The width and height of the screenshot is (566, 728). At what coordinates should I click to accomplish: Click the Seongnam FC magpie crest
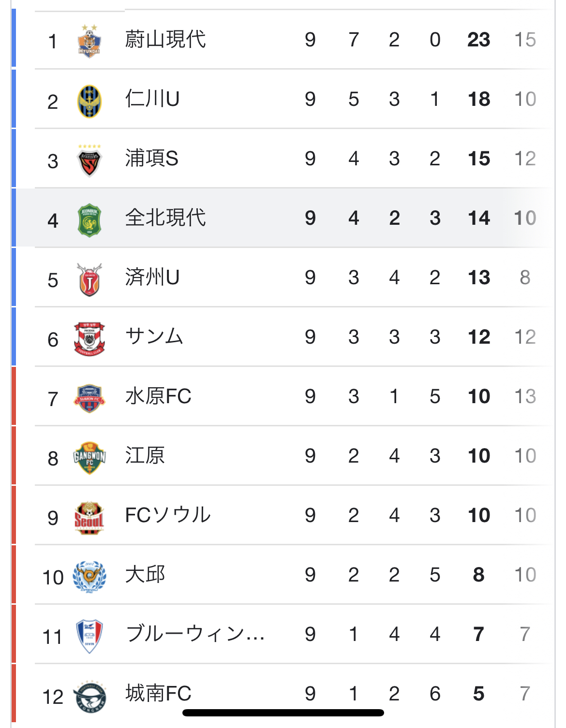(x=89, y=696)
